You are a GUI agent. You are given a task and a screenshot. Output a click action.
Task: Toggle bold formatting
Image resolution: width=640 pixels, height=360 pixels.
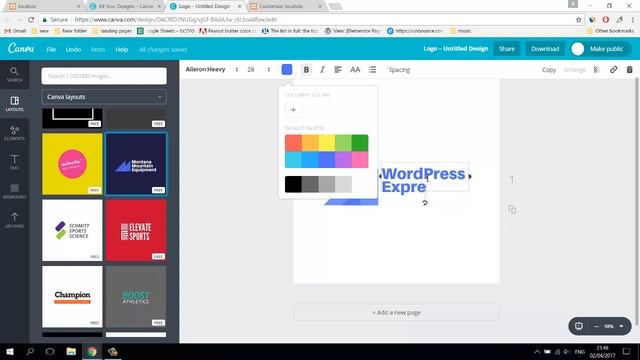pyautogui.click(x=306, y=70)
